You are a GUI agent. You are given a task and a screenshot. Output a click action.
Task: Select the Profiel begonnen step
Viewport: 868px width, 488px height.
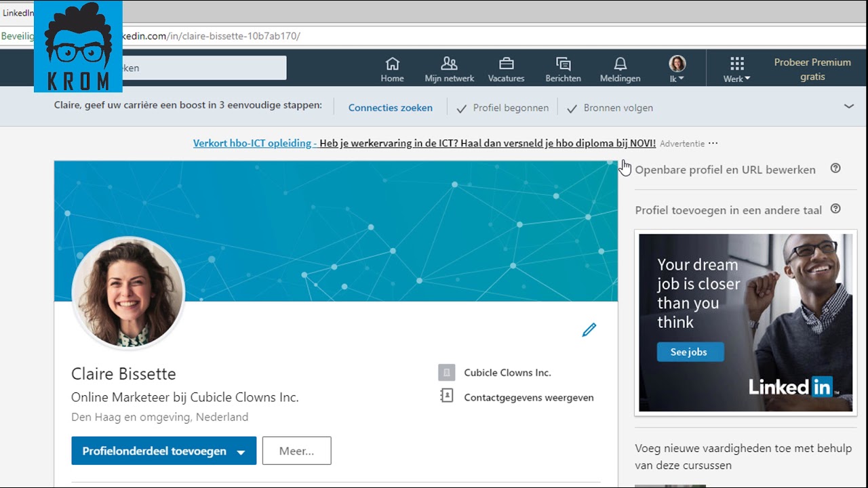click(x=502, y=108)
